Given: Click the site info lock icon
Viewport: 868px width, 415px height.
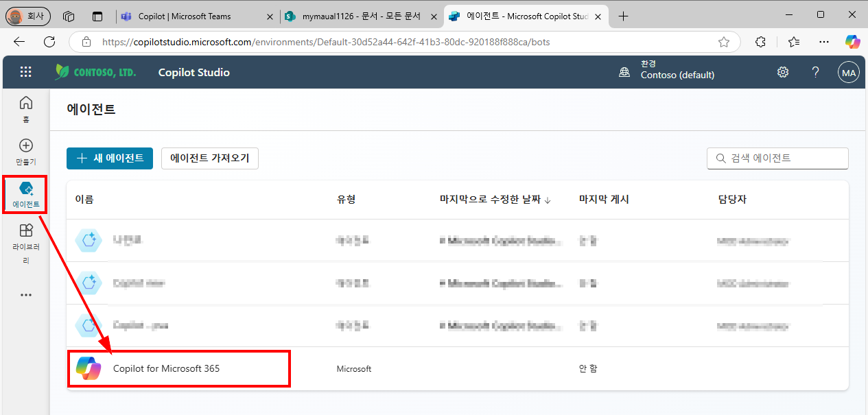Looking at the screenshot, I should (86, 42).
